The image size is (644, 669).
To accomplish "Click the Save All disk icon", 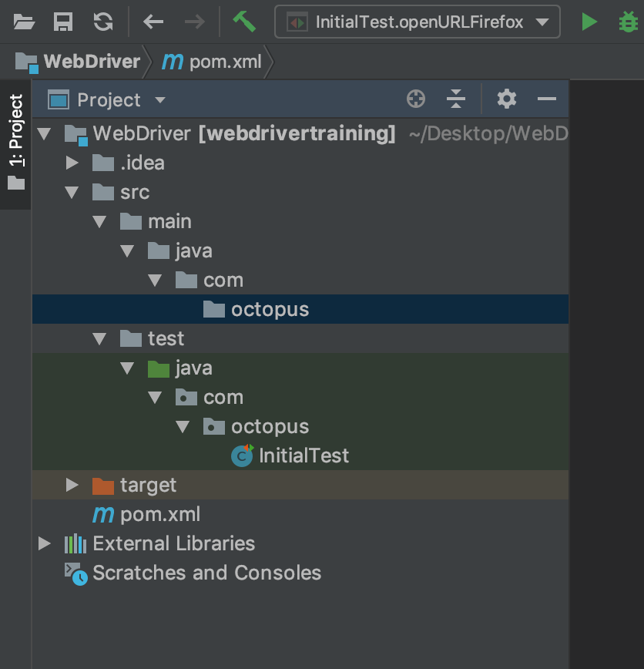I will pos(63,22).
